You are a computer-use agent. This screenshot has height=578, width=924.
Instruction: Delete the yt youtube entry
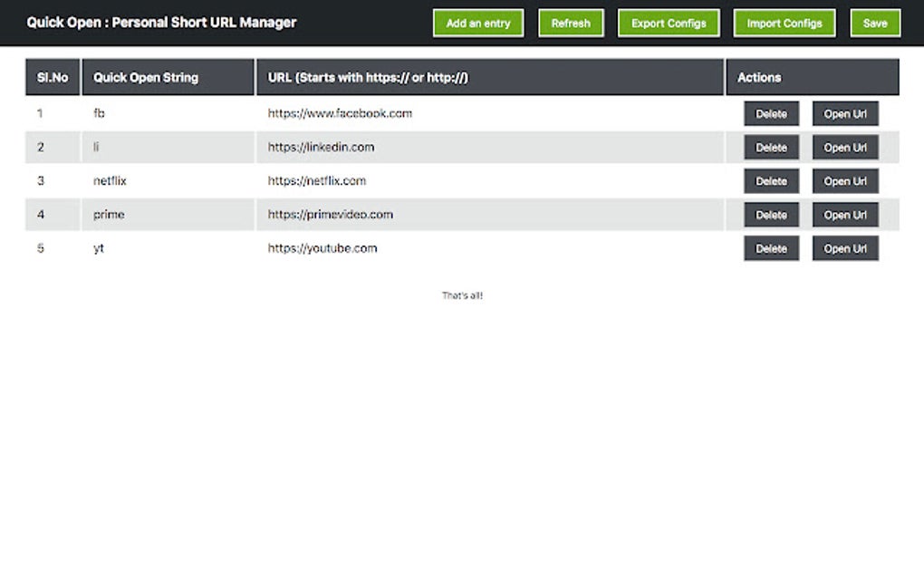tap(771, 248)
